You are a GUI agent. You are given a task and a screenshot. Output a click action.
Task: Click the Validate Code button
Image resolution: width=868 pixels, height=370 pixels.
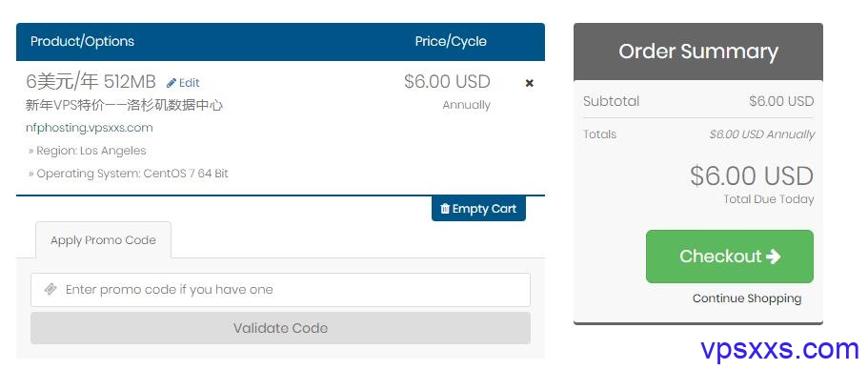click(x=280, y=328)
